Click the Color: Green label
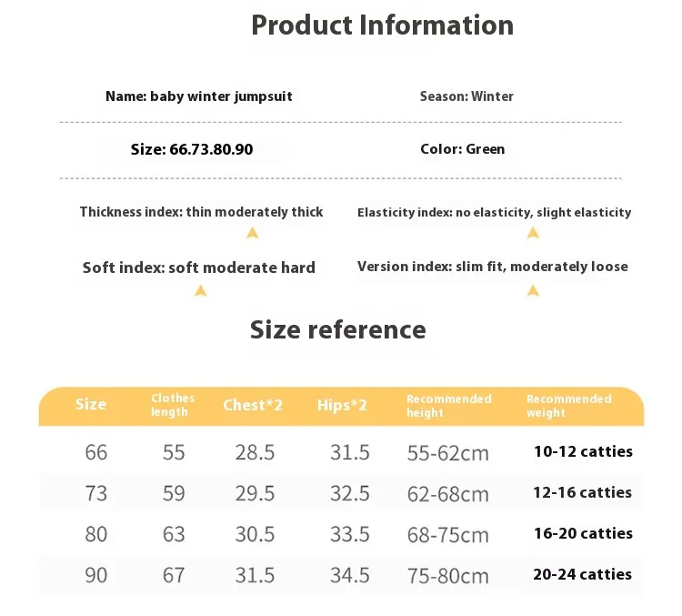Screen dimensions: 682x616 coord(462,149)
